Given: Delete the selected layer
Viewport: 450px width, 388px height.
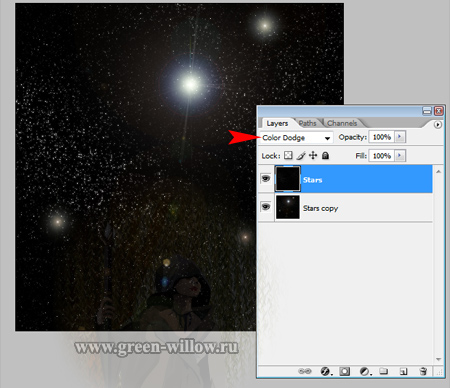Looking at the screenshot, I should [423, 371].
